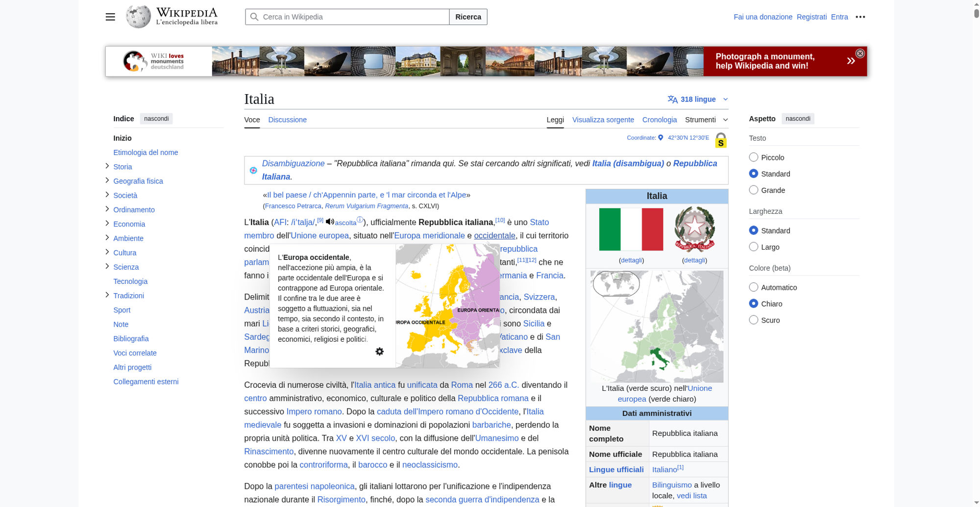Switch to the Discussione tab
This screenshot has width=980, height=507.
(x=287, y=120)
